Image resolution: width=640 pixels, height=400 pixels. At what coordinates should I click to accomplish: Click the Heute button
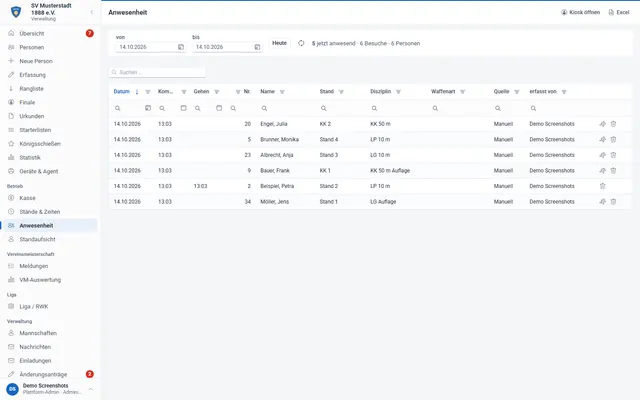280,43
